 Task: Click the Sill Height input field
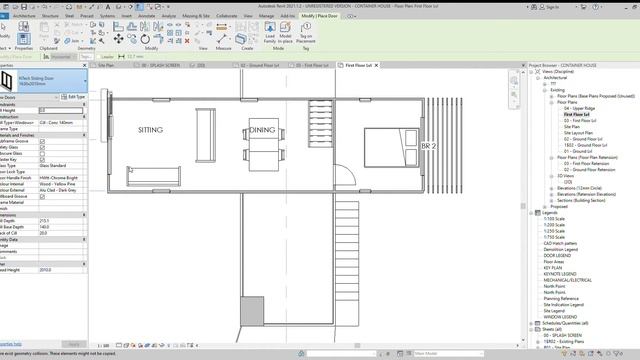click(x=61, y=110)
